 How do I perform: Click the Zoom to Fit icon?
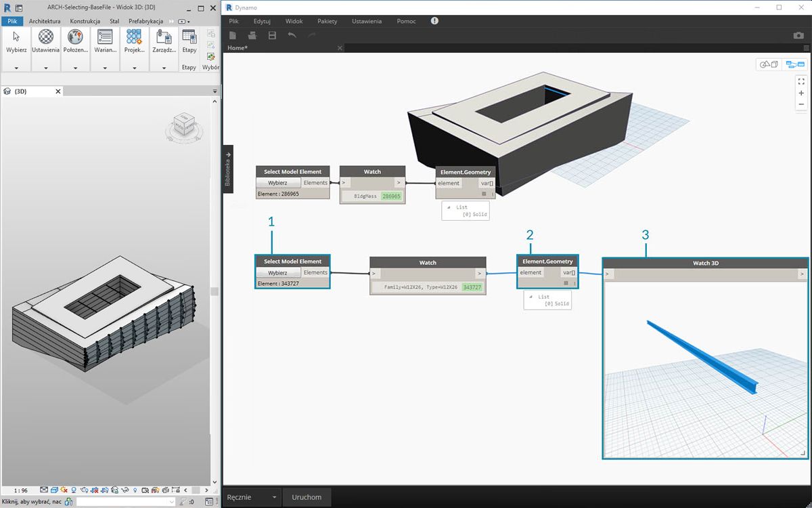tap(801, 81)
